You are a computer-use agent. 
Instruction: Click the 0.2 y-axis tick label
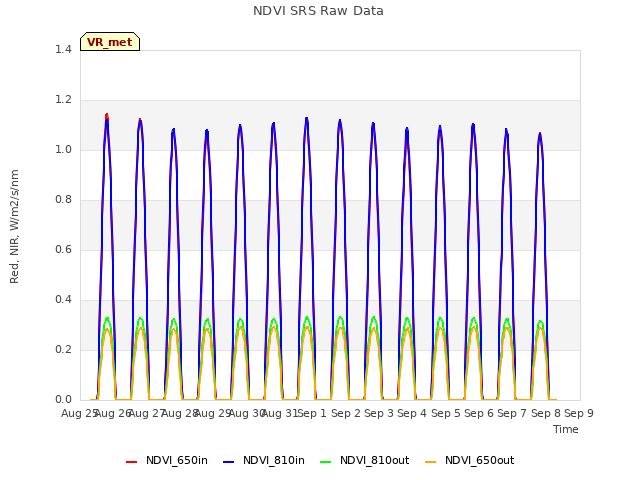click(x=63, y=349)
